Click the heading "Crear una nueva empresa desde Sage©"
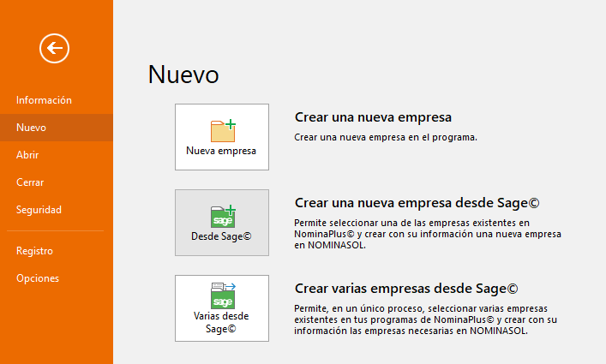 point(417,203)
